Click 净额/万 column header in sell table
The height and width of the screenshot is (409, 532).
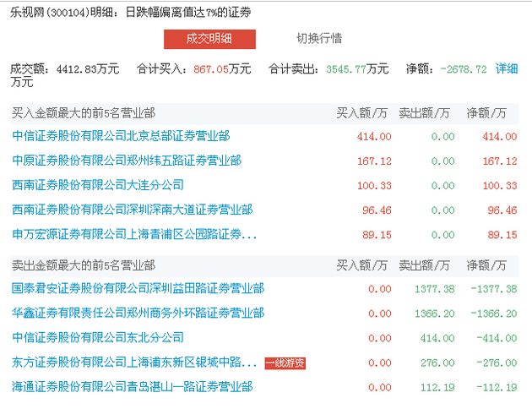(486, 265)
